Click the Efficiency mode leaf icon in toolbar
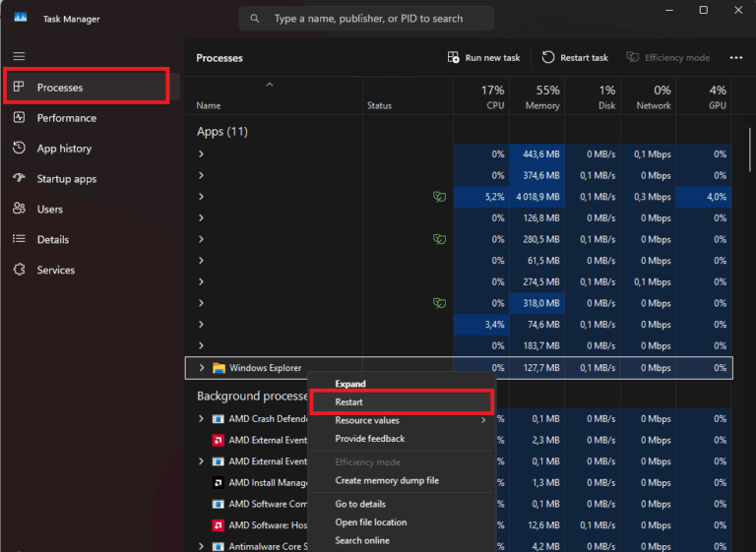The image size is (756, 552). tap(633, 57)
